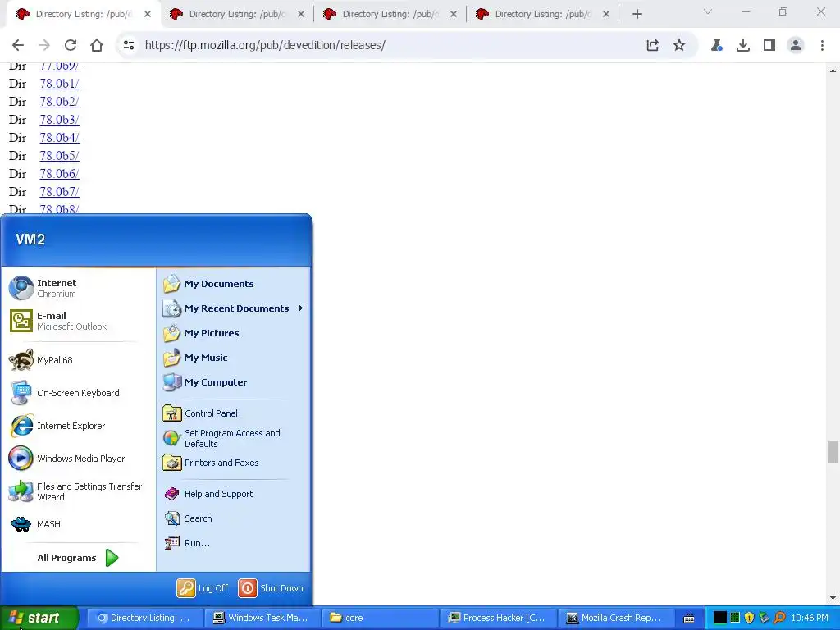The image size is (840, 630).
Task: Open Chromium from the Internet entry
Action: pos(78,288)
